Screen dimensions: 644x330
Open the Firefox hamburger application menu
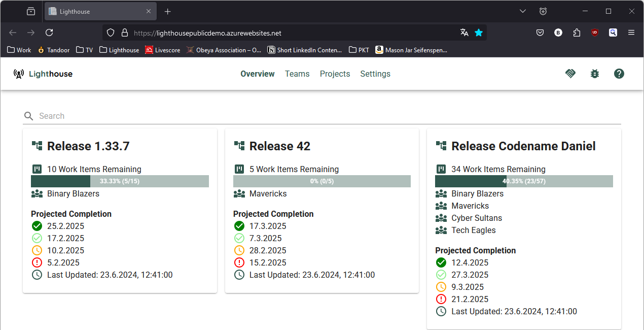[631, 32]
